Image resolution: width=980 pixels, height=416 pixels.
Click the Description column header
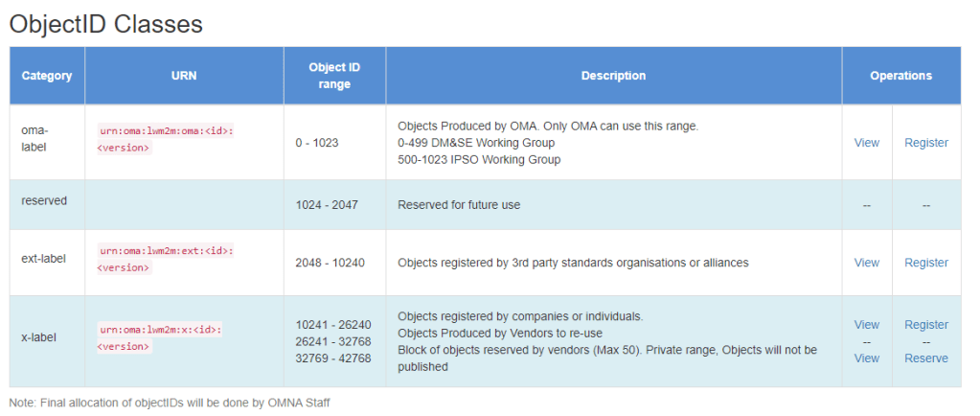point(613,76)
